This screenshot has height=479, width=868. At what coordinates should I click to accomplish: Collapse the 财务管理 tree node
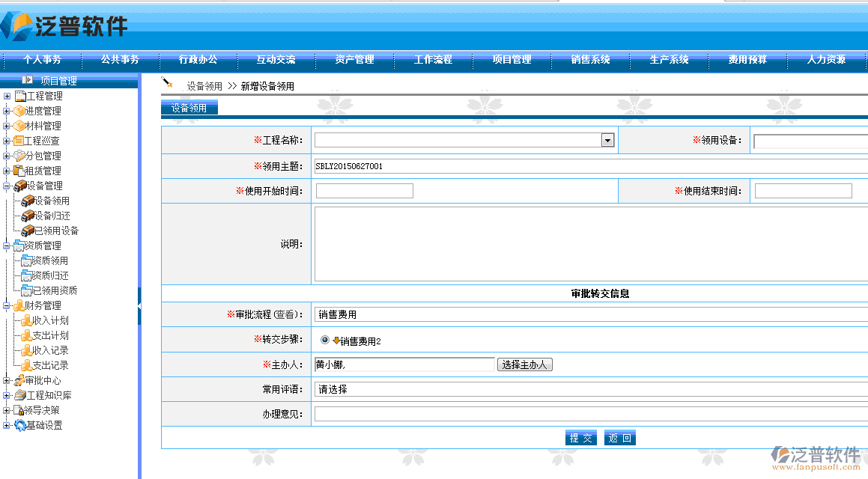click(7, 305)
